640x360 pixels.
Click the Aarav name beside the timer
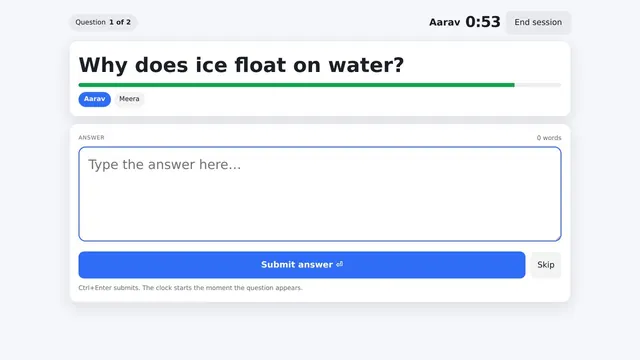[444, 22]
